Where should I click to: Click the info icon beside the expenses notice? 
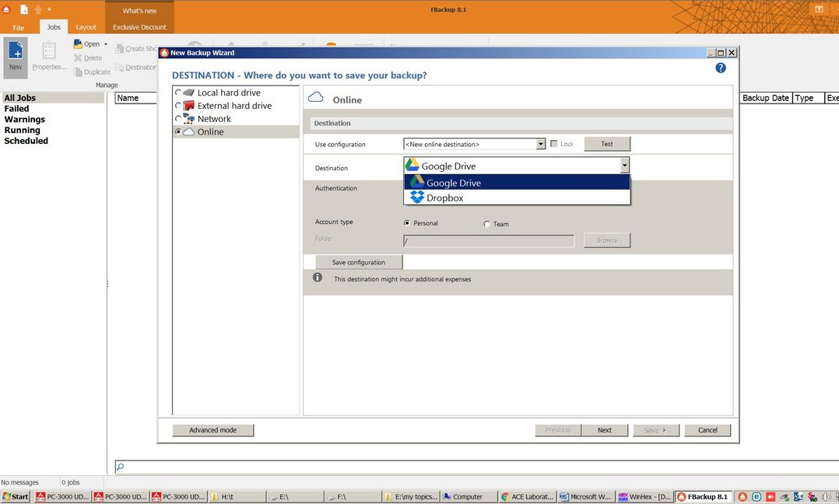318,278
